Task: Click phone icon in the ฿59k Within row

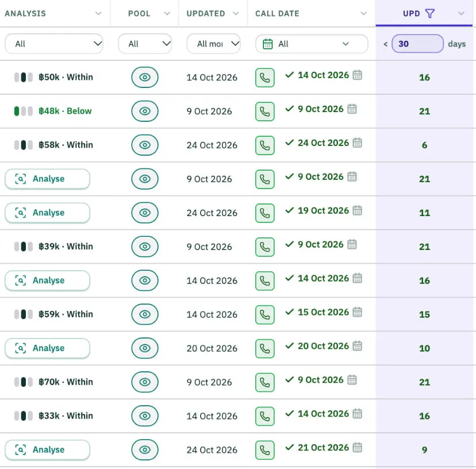Action: (264, 315)
